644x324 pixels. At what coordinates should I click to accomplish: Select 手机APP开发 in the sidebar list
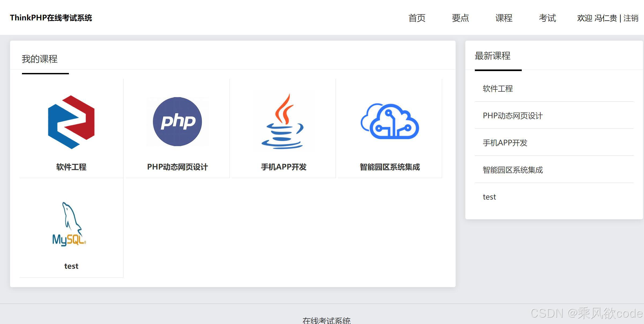coord(505,143)
